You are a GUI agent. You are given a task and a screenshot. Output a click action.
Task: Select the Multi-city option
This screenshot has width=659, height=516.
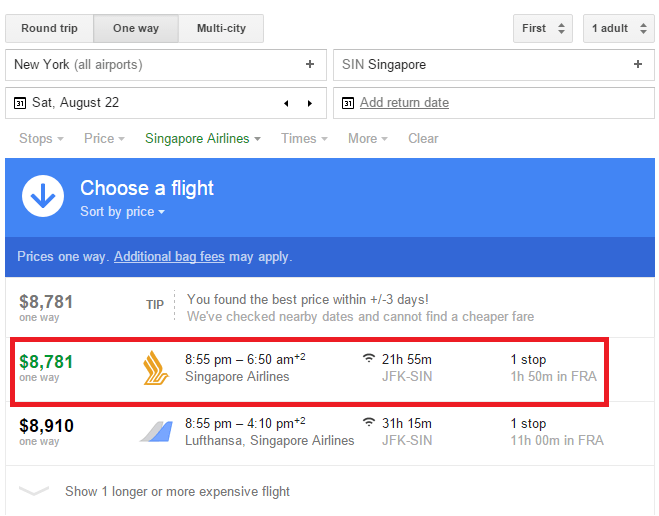coord(221,29)
